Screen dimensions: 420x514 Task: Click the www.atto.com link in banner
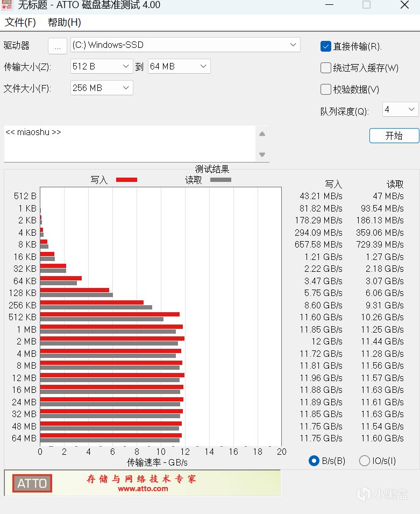pyautogui.click(x=143, y=489)
